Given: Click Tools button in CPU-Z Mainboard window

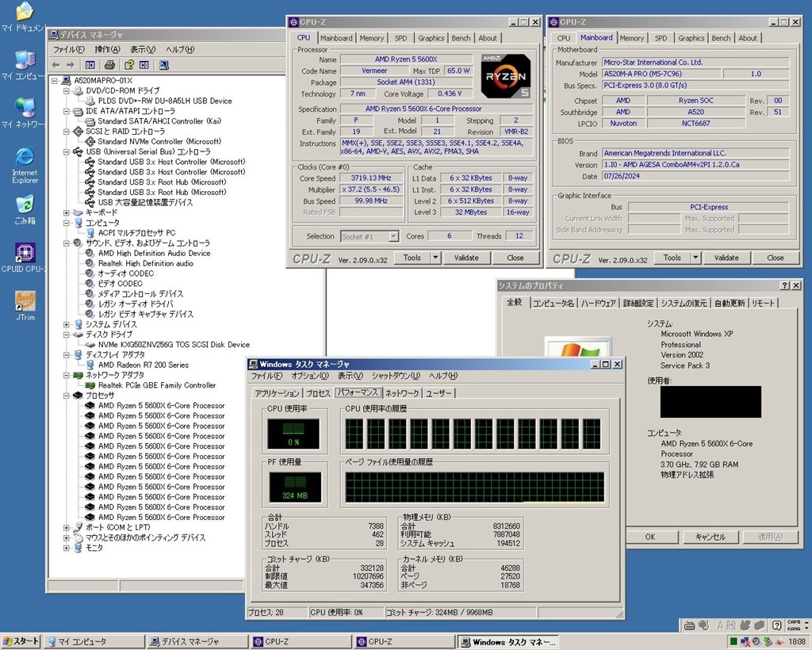Looking at the screenshot, I should point(672,258).
